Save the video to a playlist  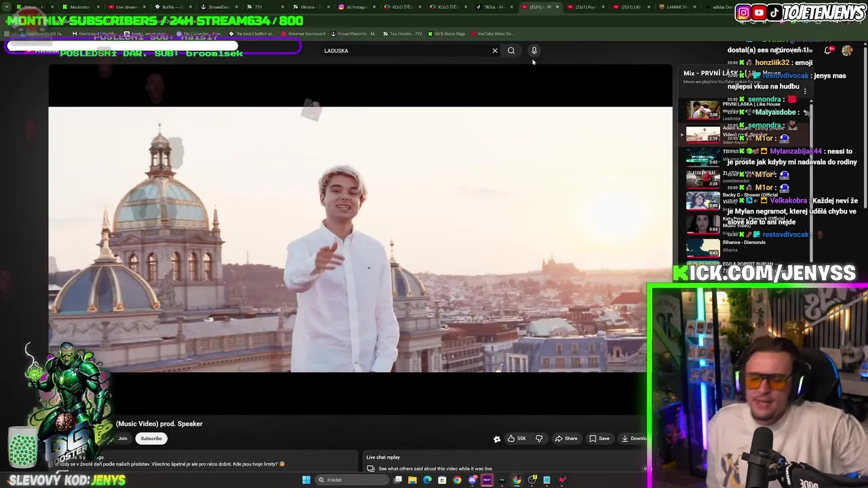click(x=599, y=439)
